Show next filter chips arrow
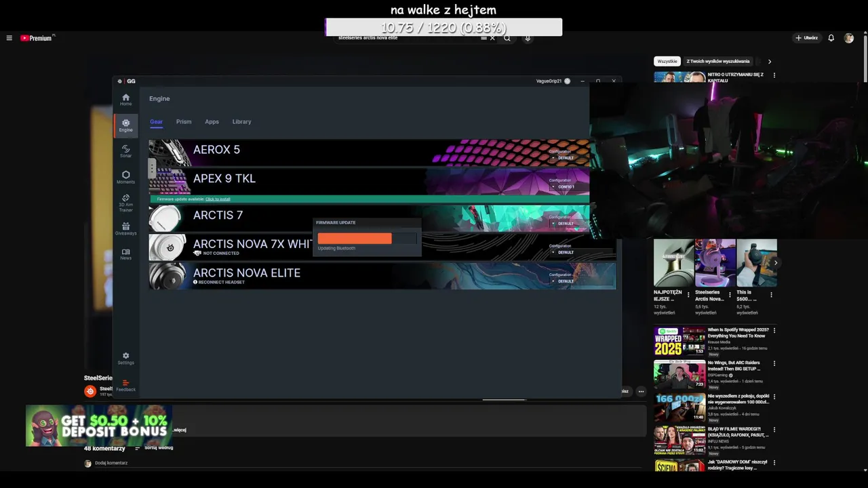This screenshot has height=488, width=868. click(769, 62)
